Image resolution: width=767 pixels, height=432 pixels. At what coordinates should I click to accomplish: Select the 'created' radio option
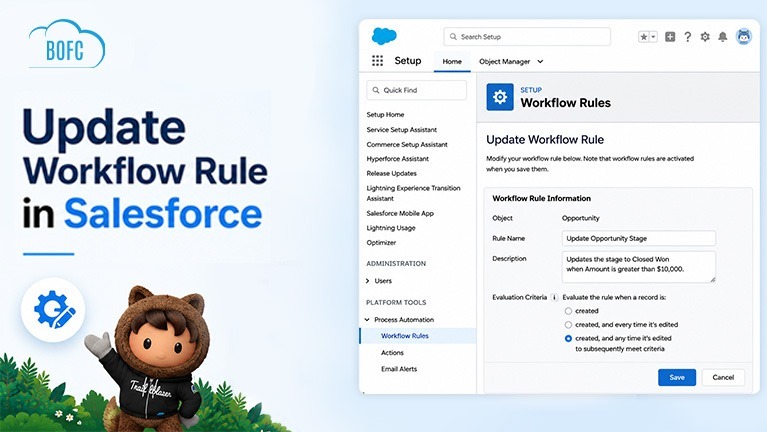pyautogui.click(x=568, y=311)
